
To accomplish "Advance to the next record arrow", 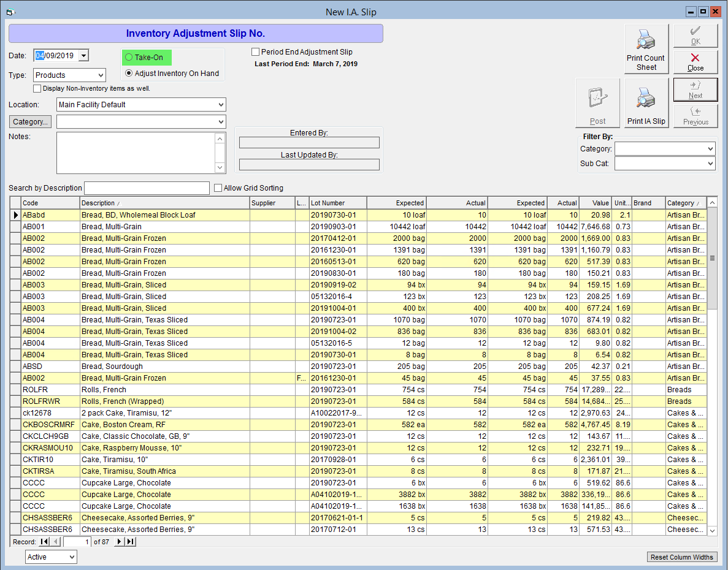I will tap(120, 541).
